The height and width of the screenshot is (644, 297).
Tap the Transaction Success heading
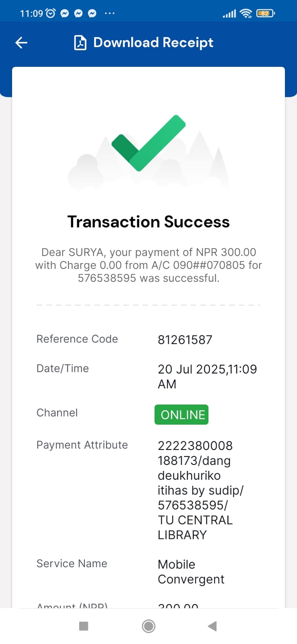148,222
